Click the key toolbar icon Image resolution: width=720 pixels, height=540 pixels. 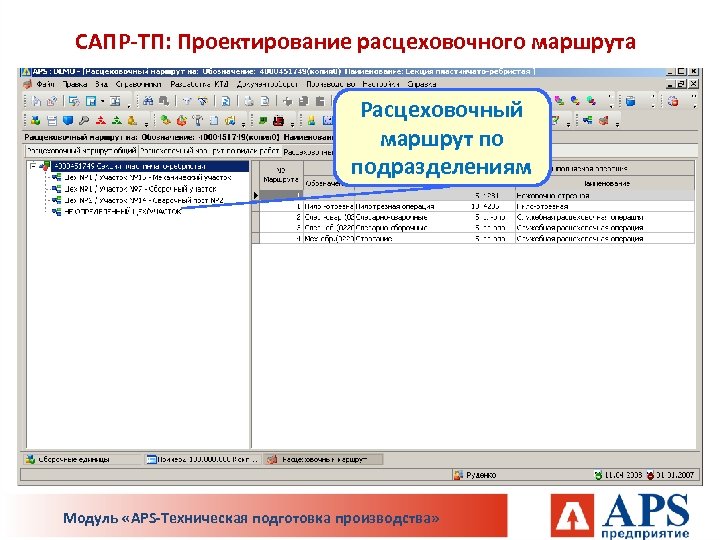click(x=84, y=120)
